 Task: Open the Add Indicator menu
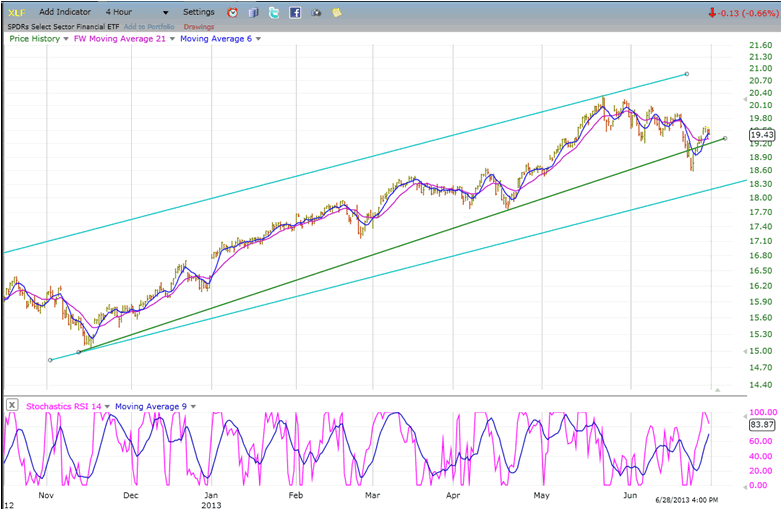coord(67,12)
